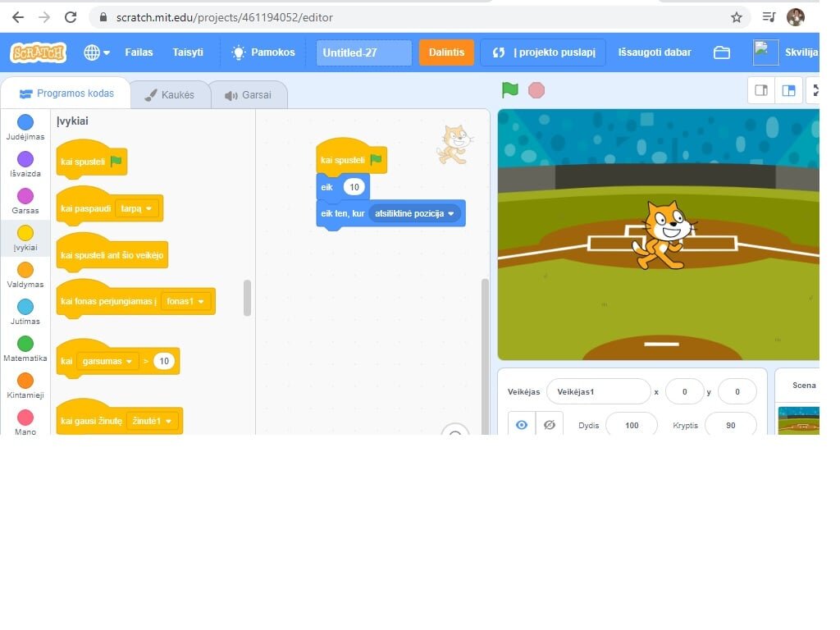Go back in browser
The width and height of the screenshot is (840, 630).
tap(18, 17)
